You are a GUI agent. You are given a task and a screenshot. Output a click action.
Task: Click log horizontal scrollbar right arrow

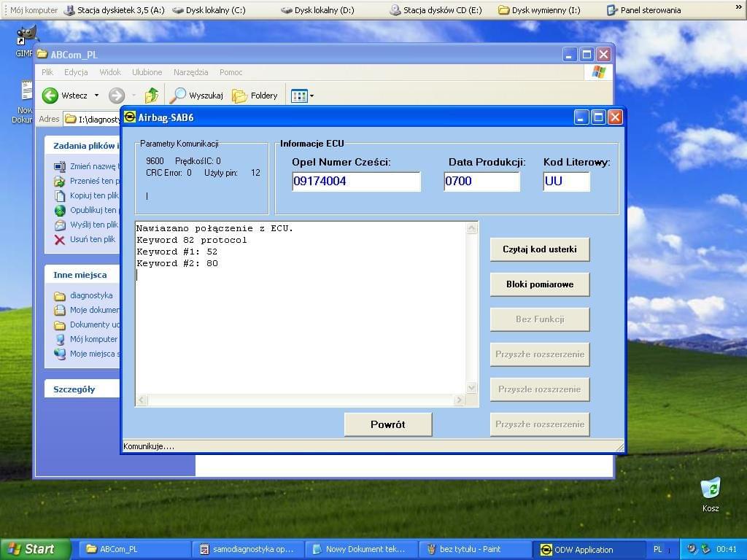pos(460,400)
